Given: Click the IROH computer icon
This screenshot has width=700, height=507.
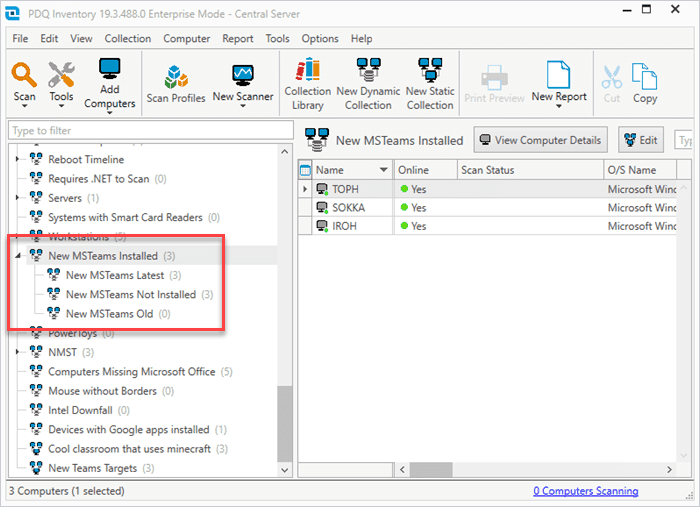Looking at the screenshot, I should 322,226.
